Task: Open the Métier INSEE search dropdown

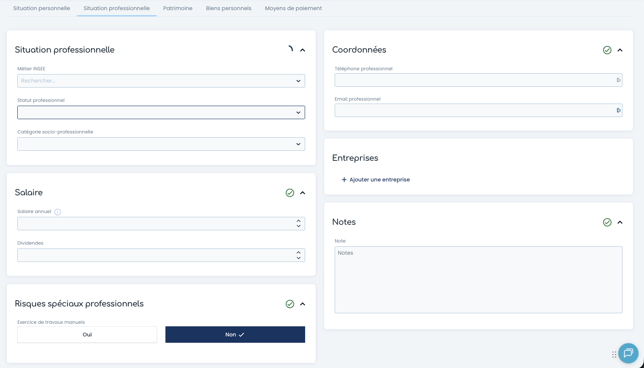Action: [161, 81]
